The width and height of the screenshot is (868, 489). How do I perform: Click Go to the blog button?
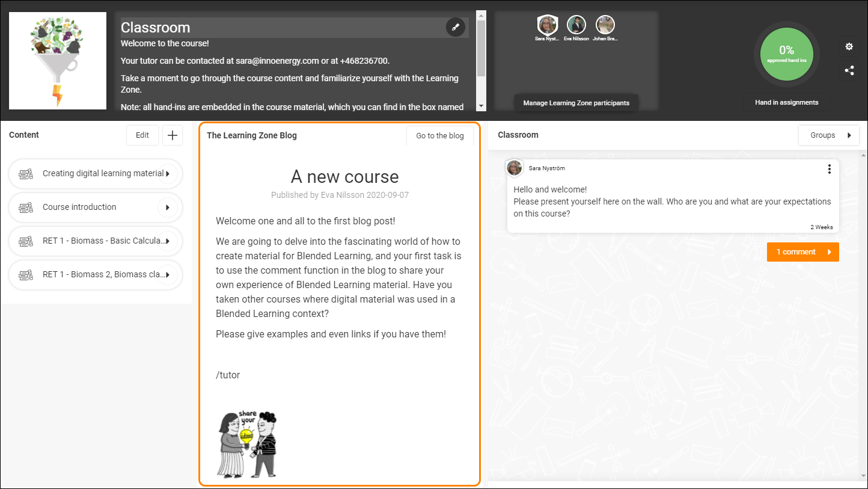pyautogui.click(x=440, y=136)
